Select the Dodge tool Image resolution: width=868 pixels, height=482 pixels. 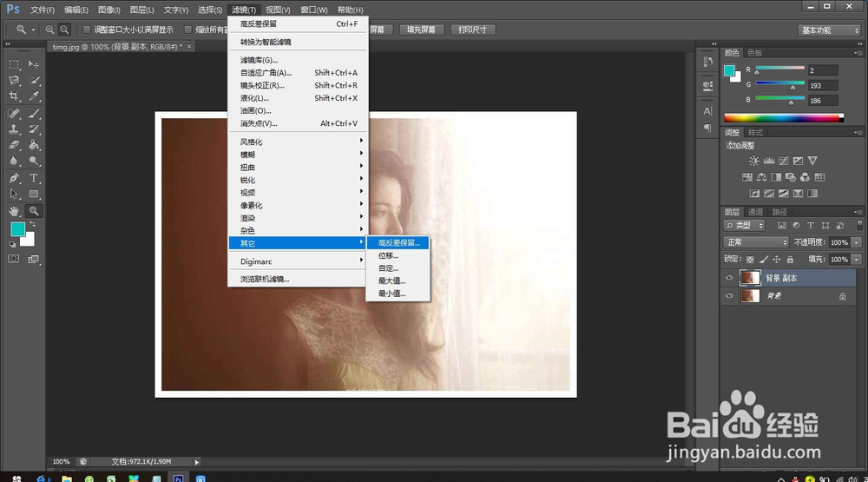pyautogui.click(x=34, y=162)
